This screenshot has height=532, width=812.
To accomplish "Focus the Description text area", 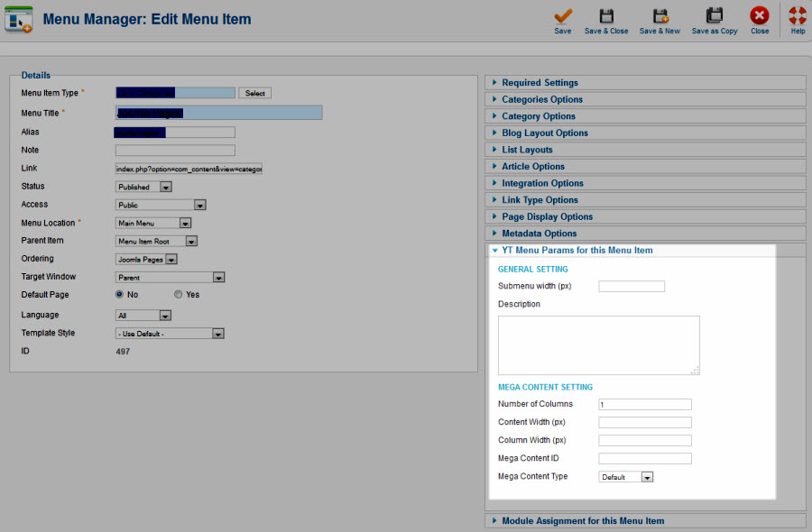I will [598, 344].
